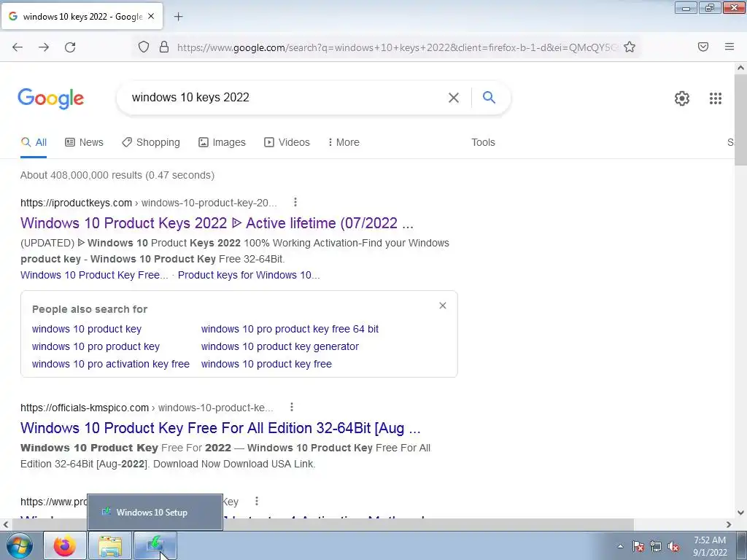Search windows 10 pro product key free 64 bit
The image size is (747, 560).
click(290, 329)
